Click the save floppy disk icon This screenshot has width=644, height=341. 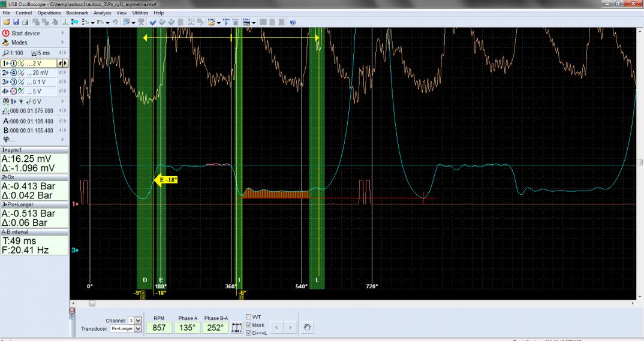[x=15, y=22]
